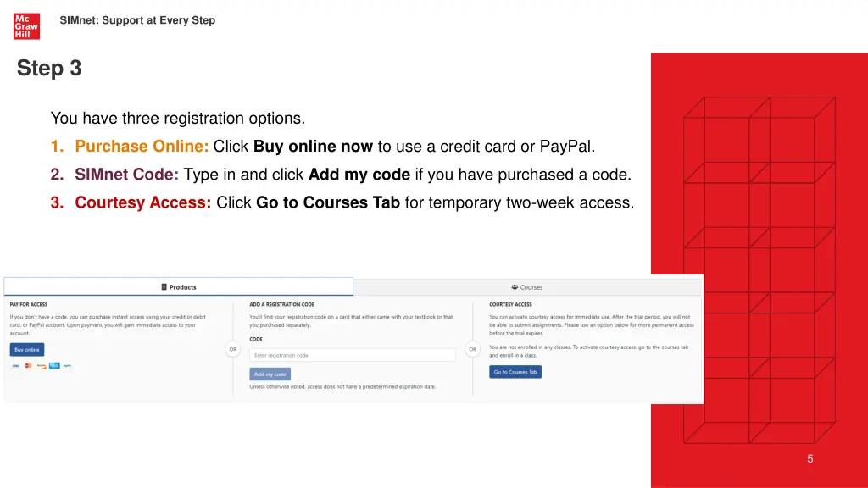Click the PAY FOR ACCESS heading
This screenshot has height=488, width=868.
click(29, 304)
